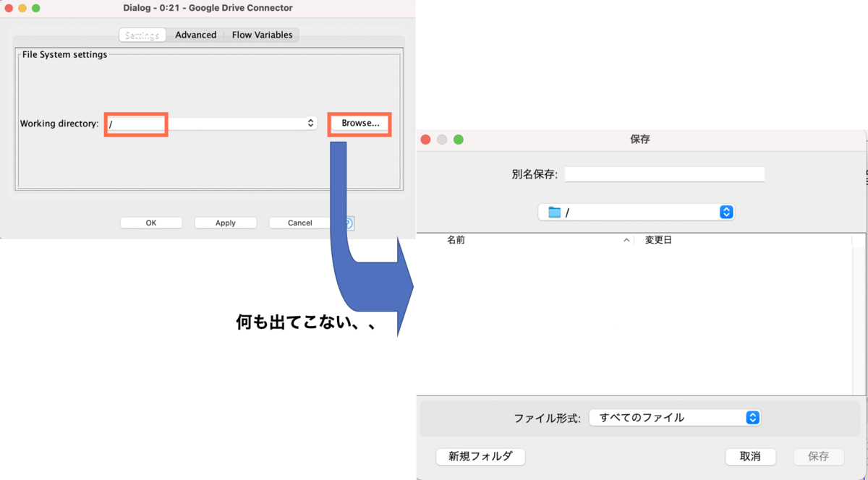Click the Browse... button
The height and width of the screenshot is (480, 868).
point(360,124)
